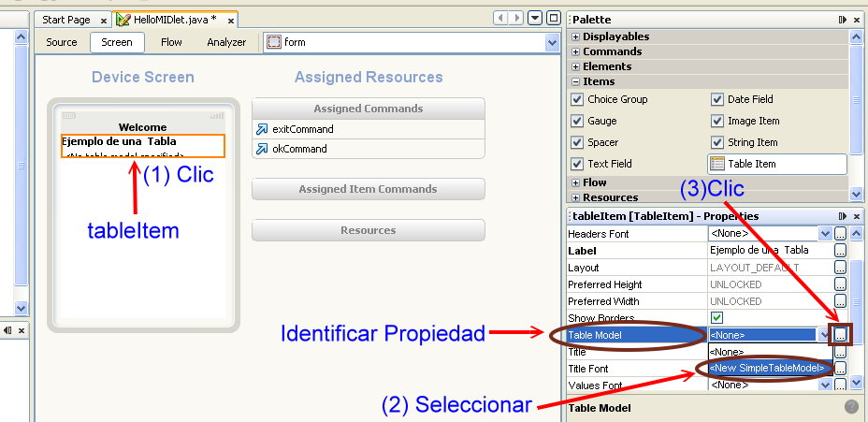Choose the None option in the Table Model list

(x=770, y=352)
